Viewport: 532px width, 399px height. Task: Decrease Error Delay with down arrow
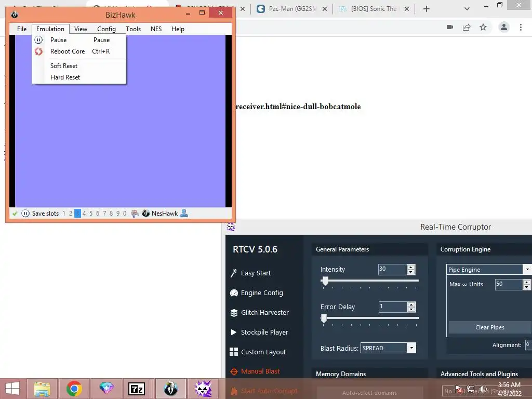[x=411, y=310]
